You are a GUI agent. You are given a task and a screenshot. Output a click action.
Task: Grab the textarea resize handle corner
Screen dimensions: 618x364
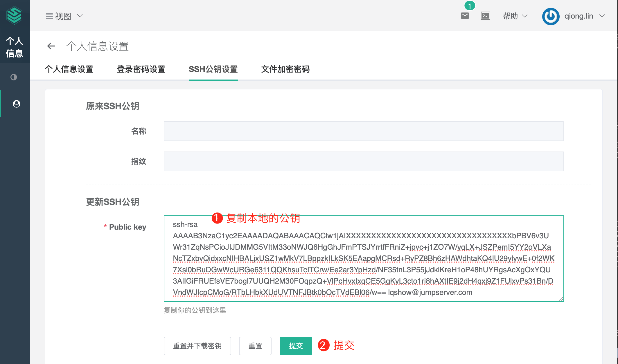pyautogui.click(x=561, y=299)
